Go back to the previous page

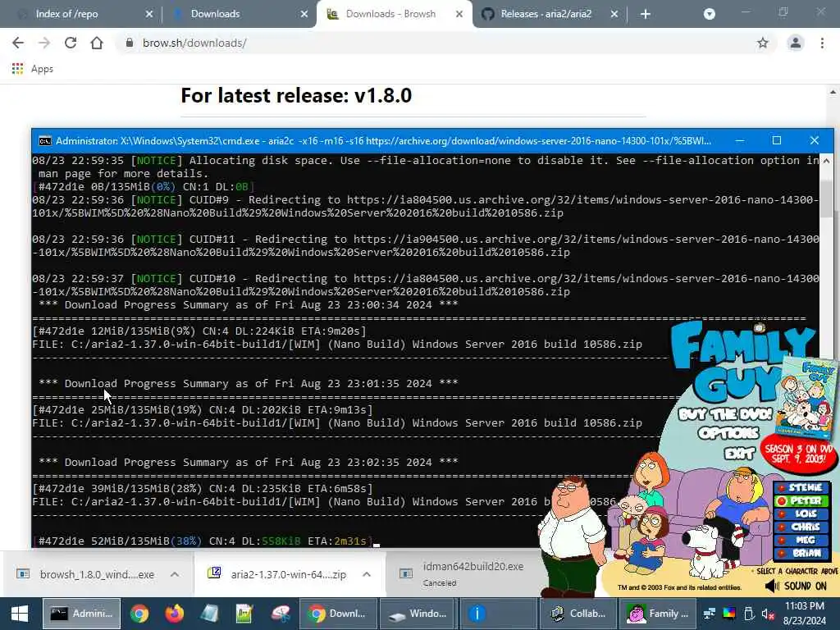(18, 43)
